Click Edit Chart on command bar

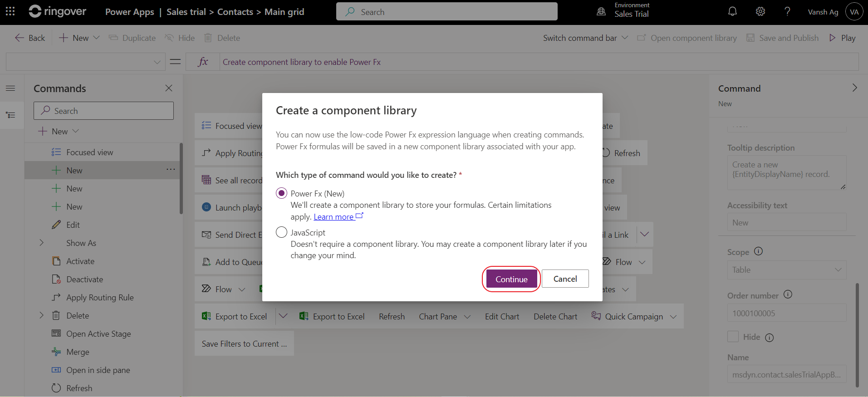[502, 317]
